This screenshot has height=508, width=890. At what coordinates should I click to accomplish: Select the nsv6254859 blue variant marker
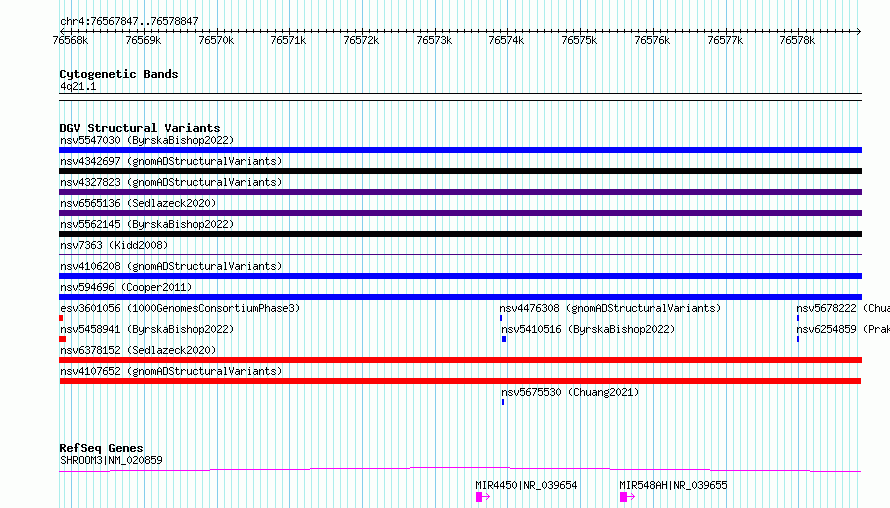[797, 339]
